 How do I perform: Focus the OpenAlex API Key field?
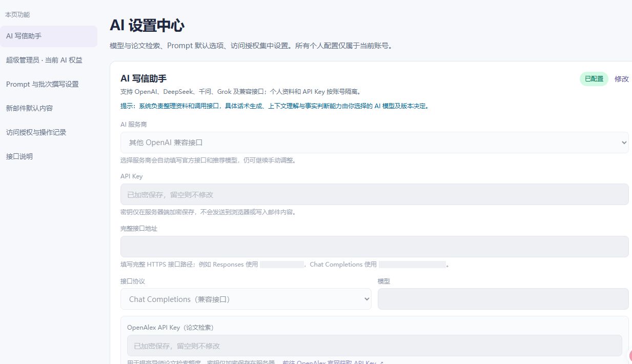coord(374,346)
